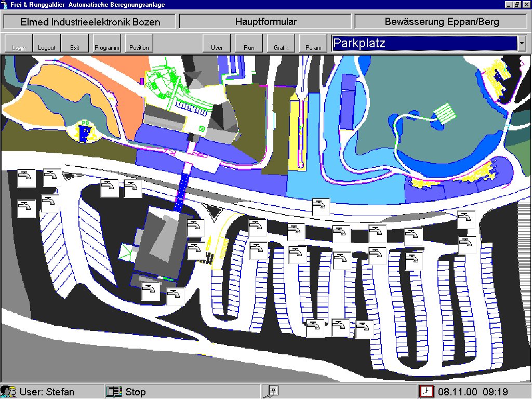Screen dimensions: 532x399
Task: Select the rightmost of the three bottom faucets
Action: click(x=364, y=329)
